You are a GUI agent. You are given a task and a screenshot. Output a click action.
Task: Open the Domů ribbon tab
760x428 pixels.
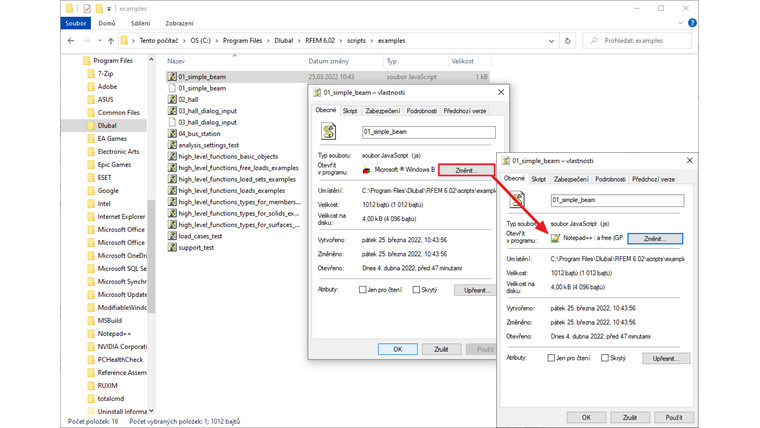(107, 23)
